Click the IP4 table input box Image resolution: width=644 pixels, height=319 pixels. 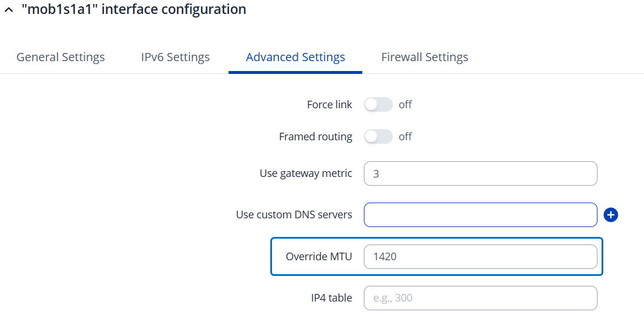coord(480,298)
